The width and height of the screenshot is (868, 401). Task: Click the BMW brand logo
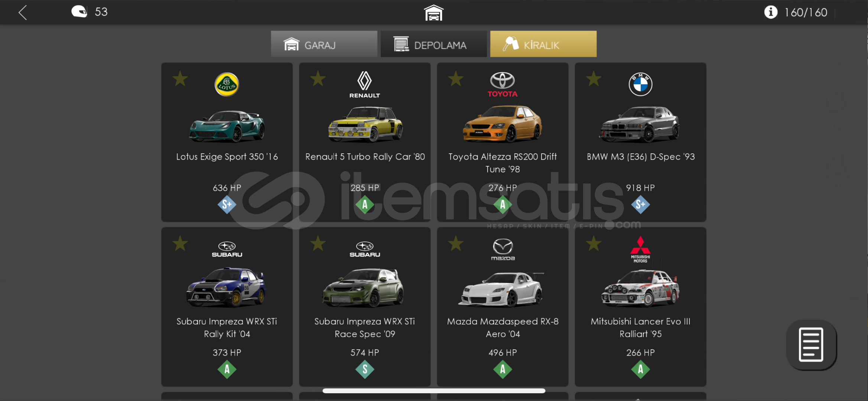tap(640, 84)
